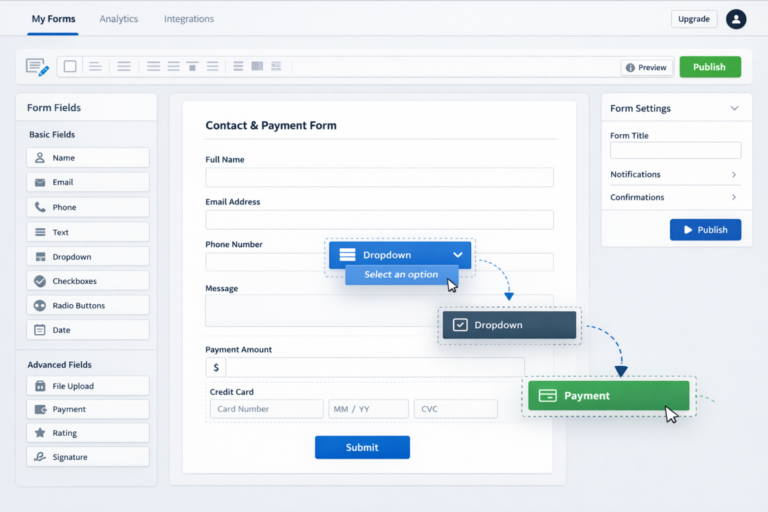Screen dimensions: 768x512
Task: Select the 'Notifications' settings text
Action: (x=635, y=174)
